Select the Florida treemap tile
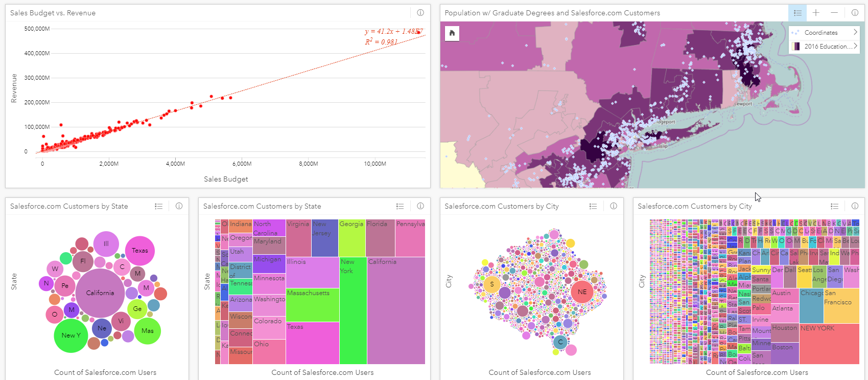This screenshot has width=868, height=380. 380,238
